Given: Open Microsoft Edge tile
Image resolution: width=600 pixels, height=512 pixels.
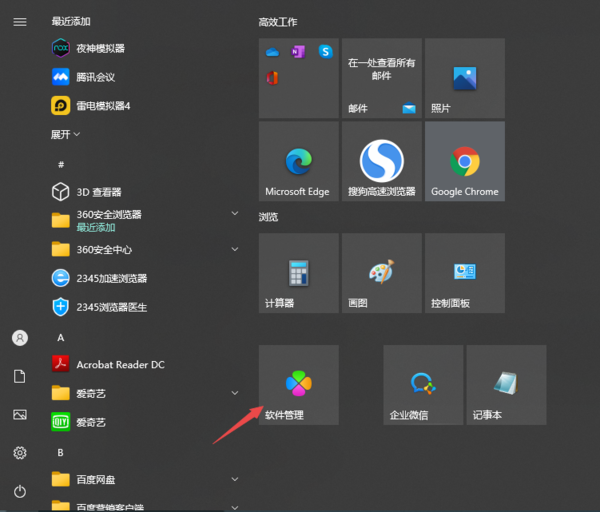Looking at the screenshot, I should pos(298,162).
